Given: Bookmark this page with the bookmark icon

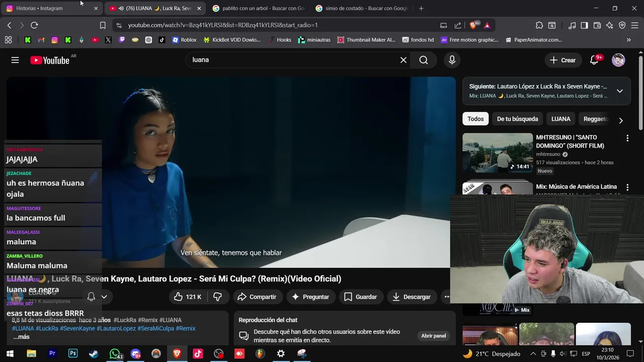Looking at the screenshot, I should pos(103,25).
